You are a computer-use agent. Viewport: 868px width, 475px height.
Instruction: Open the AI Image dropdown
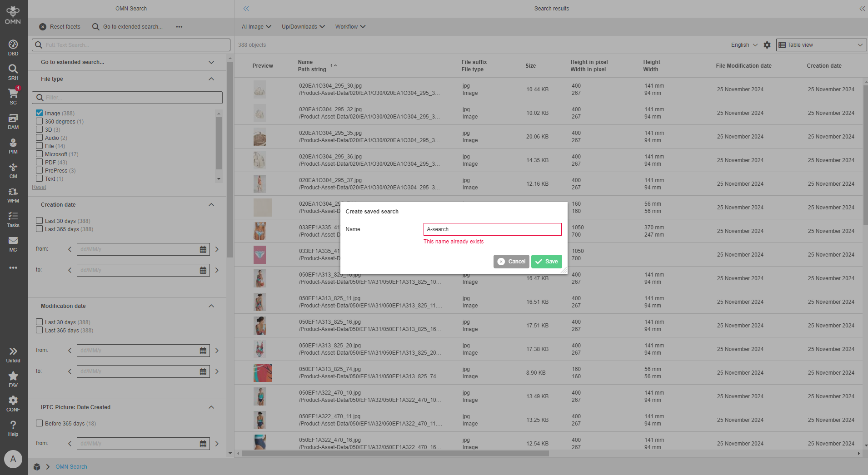[255, 26]
